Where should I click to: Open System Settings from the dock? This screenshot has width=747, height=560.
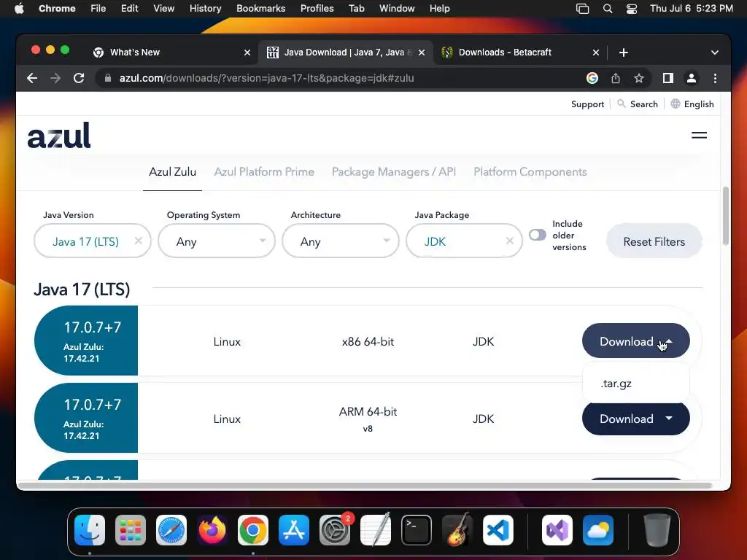pos(335,530)
